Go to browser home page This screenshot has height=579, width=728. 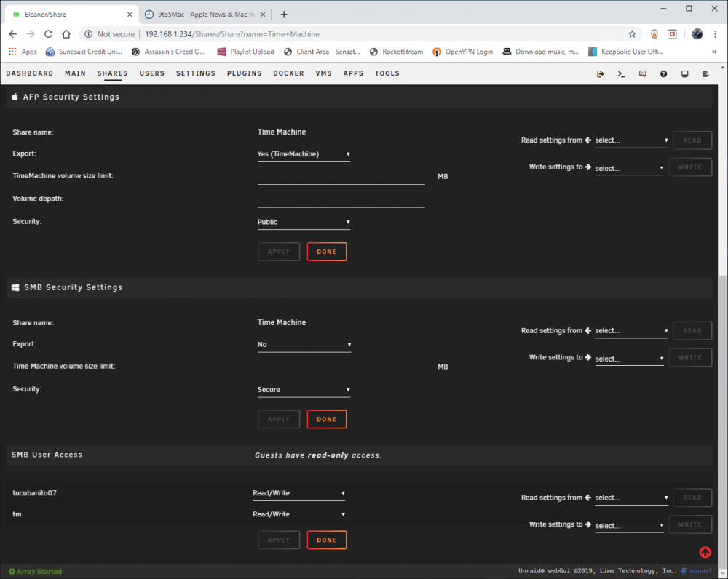tap(66, 34)
